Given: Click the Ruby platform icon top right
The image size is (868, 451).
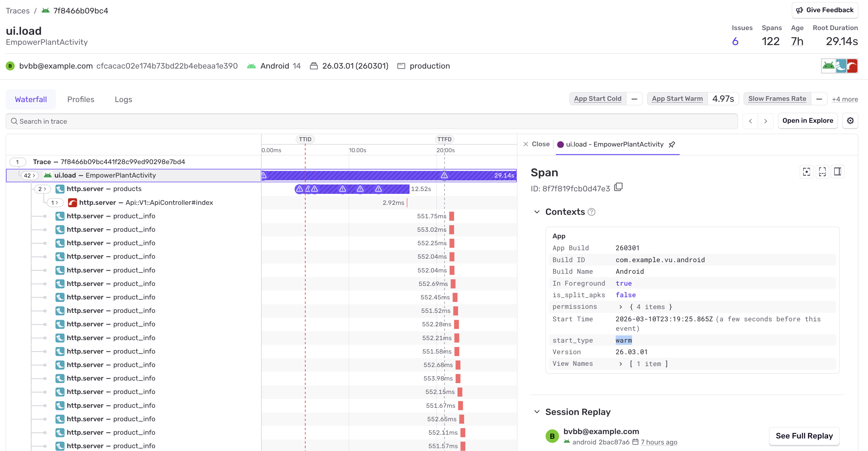Looking at the screenshot, I should pyautogui.click(x=852, y=66).
